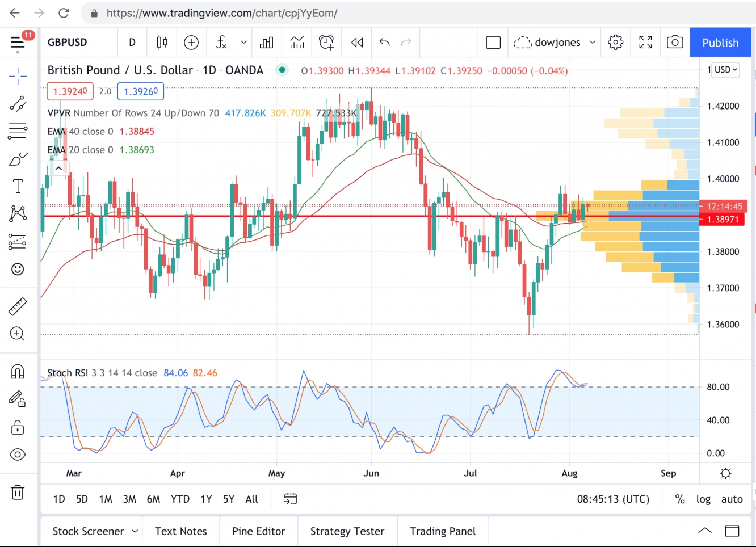Toggle magnet mode for drawings
Image resolution: width=756 pixels, height=547 pixels.
[x=18, y=372]
